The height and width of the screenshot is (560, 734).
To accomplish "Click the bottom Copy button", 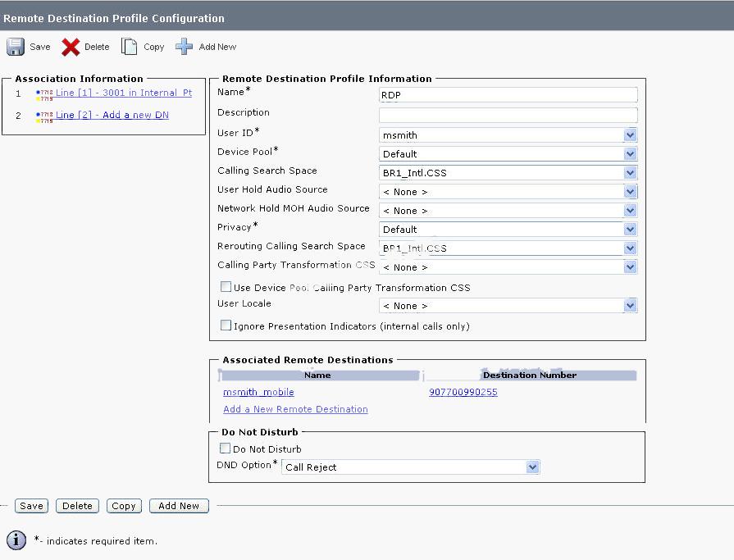I will pos(124,506).
